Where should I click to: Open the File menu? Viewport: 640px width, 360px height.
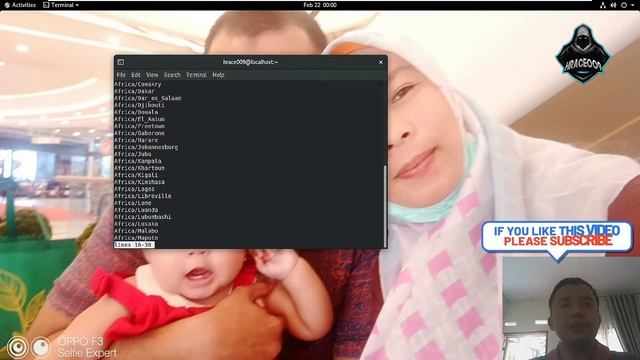121,75
